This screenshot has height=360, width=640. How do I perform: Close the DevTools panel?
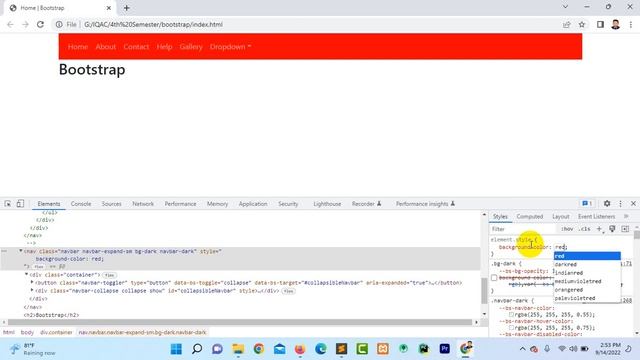tap(633, 203)
